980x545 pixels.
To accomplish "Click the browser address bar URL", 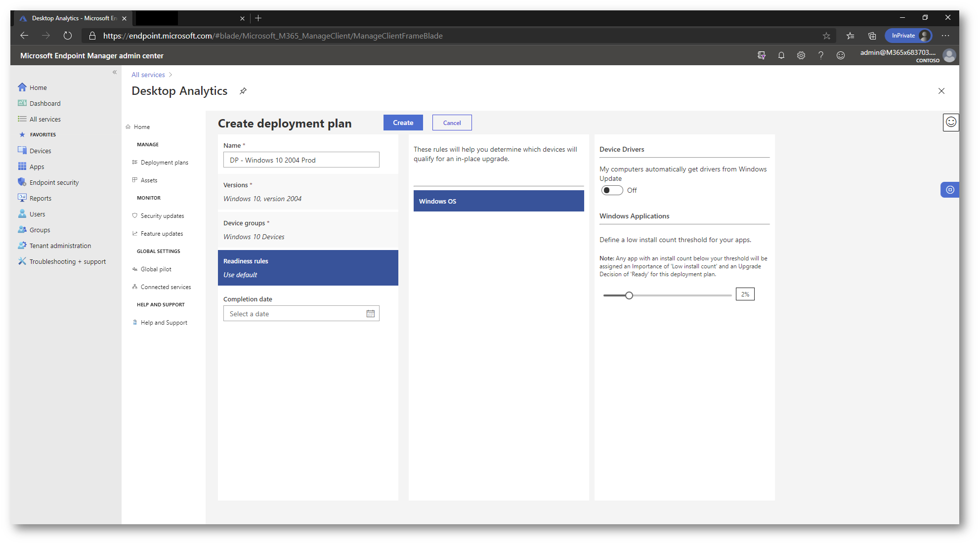I will point(273,36).
